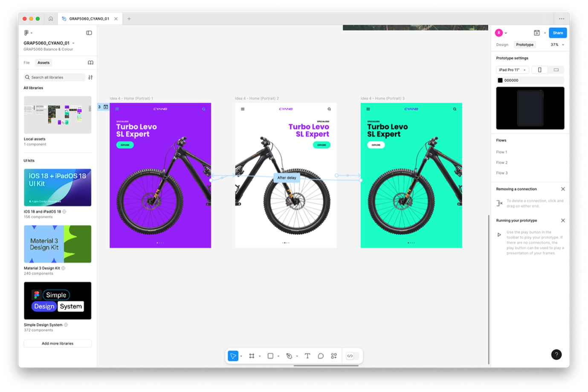
Task: Open the libraries book icon
Action: (x=90, y=63)
